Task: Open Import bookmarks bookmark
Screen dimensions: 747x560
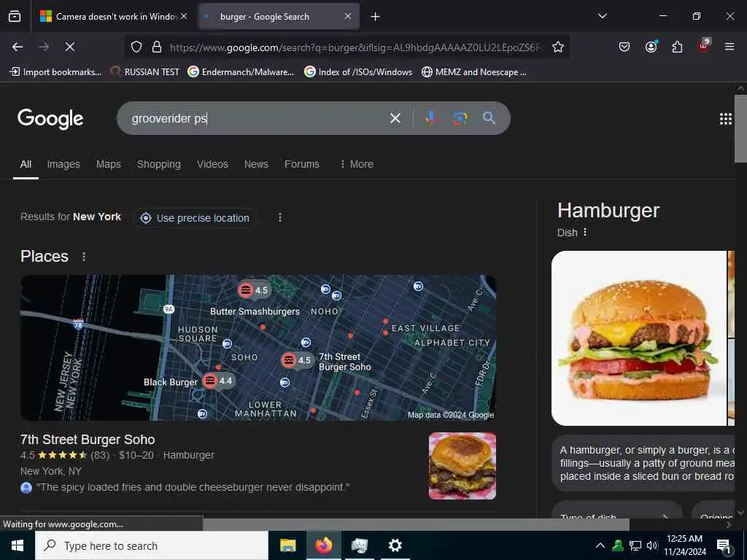Action: [55, 72]
